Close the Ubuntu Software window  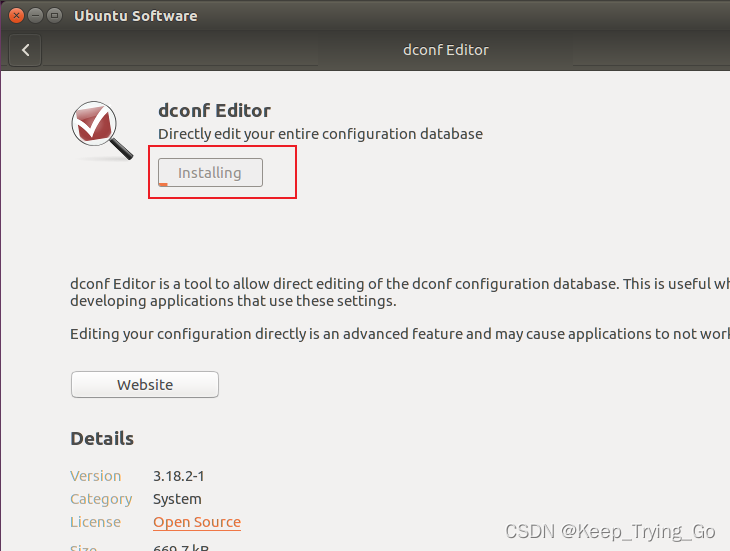click(16, 16)
